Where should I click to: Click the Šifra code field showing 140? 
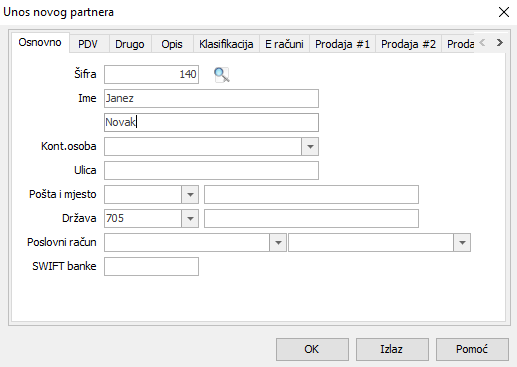pyautogui.click(x=151, y=75)
